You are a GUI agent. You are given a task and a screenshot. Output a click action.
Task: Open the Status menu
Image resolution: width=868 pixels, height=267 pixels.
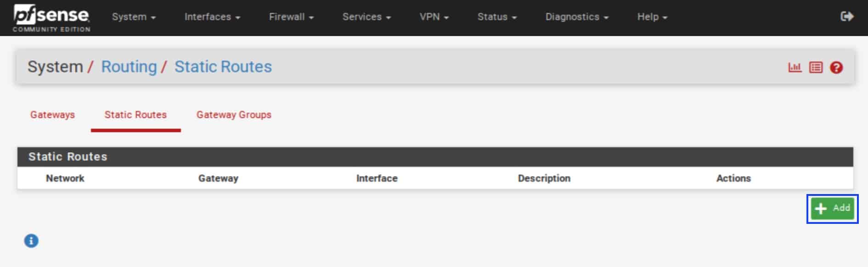(x=497, y=17)
